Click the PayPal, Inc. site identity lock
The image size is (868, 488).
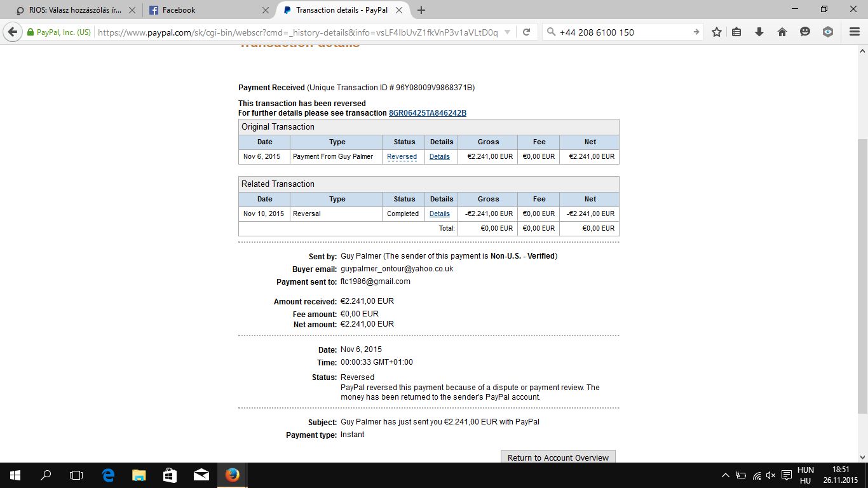(58, 32)
